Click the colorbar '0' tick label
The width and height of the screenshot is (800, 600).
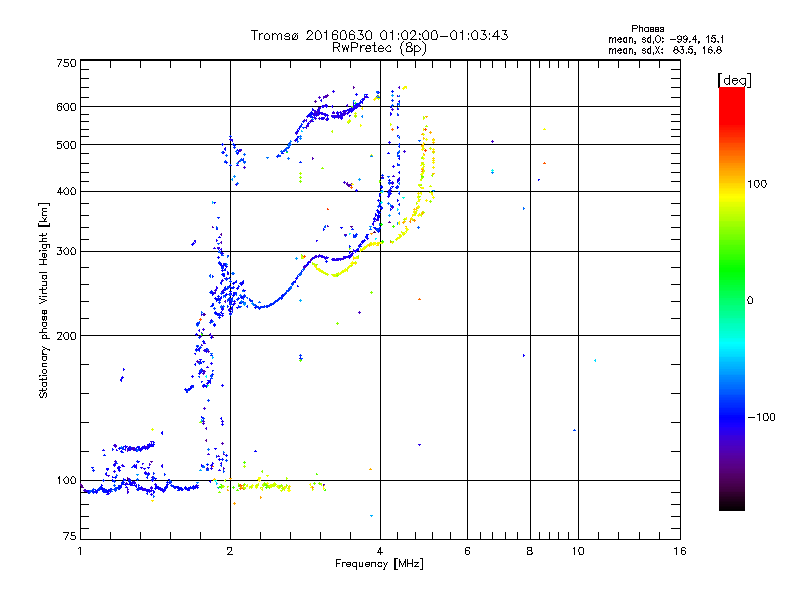click(x=750, y=300)
